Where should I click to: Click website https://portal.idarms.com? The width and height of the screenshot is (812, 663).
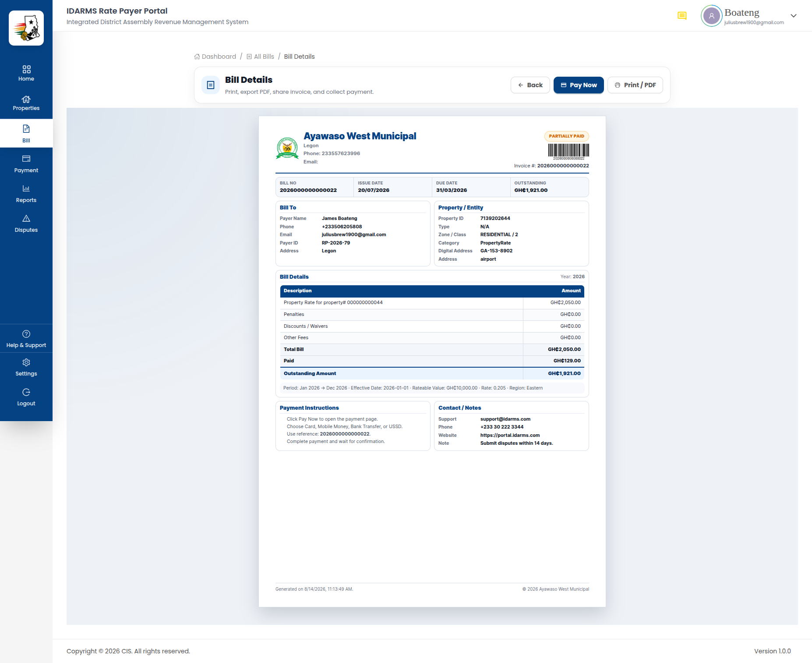point(510,435)
